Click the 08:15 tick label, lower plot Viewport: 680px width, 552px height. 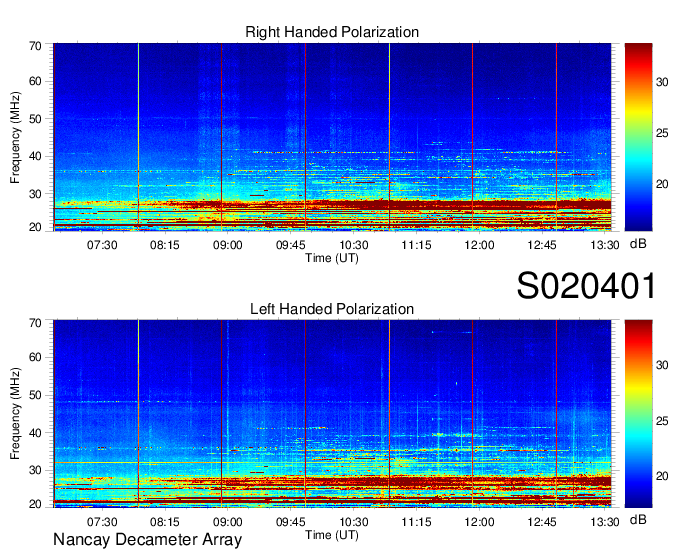[x=165, y=522]
